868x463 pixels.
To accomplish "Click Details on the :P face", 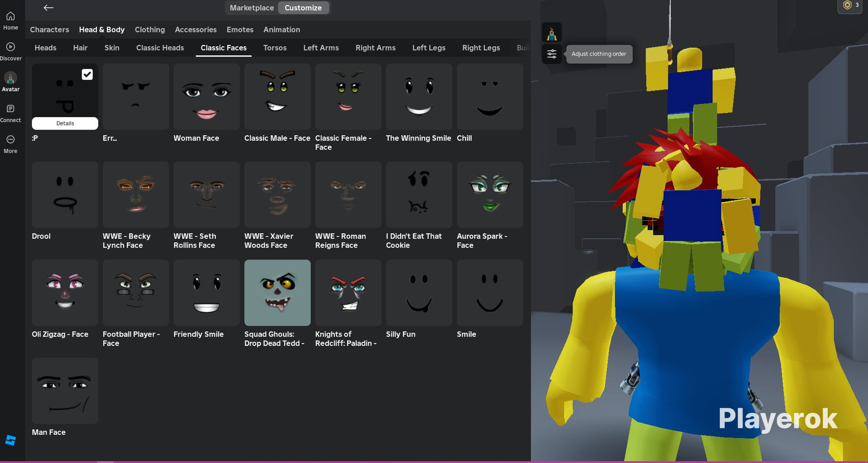I will point(65,123).
